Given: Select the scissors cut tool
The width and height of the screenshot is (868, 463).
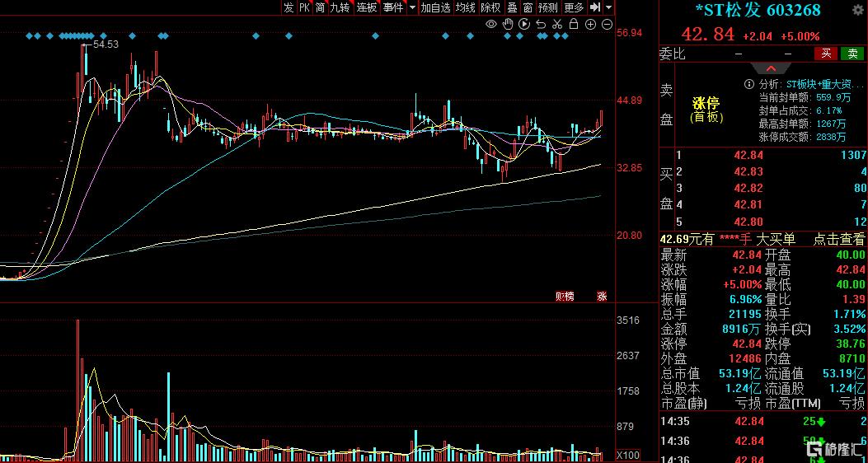Looking at the screenshot, I should pyautogui.click(x=557, y=24).
